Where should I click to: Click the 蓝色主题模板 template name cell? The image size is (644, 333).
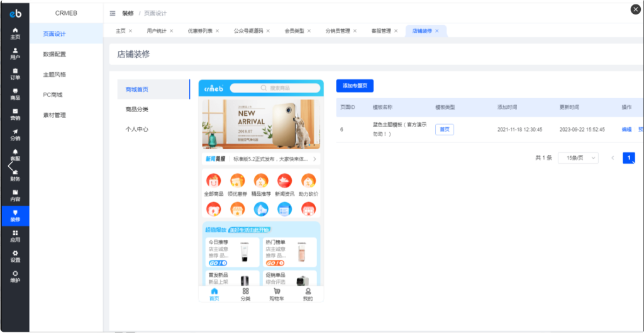click(399, 130)
